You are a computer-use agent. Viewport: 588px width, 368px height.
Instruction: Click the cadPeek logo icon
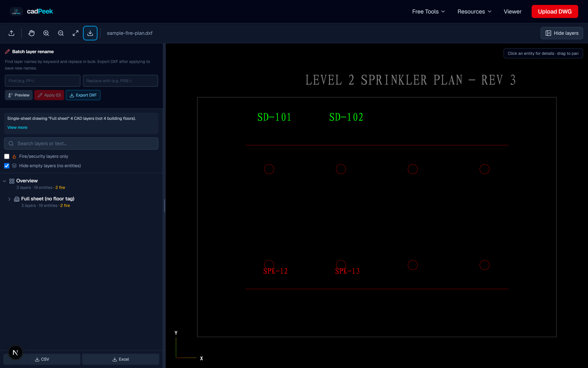tap(16, 11)
